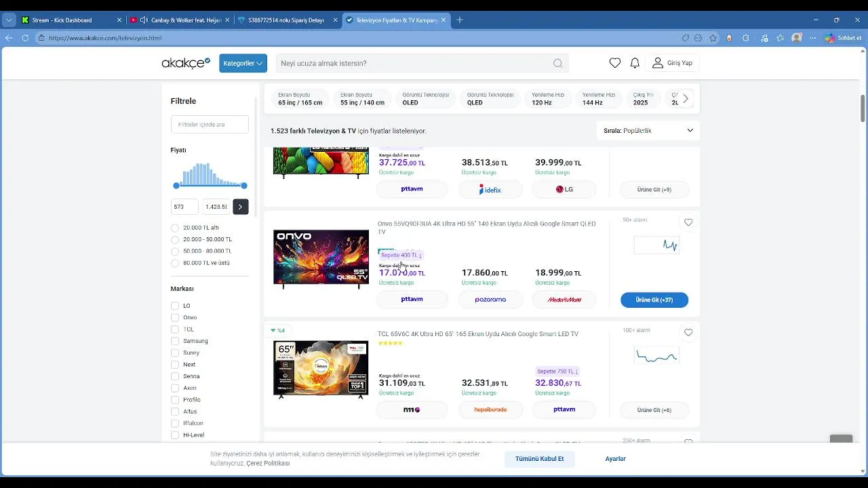Open the browser profile avatar
868x488 pixels.
797,38
